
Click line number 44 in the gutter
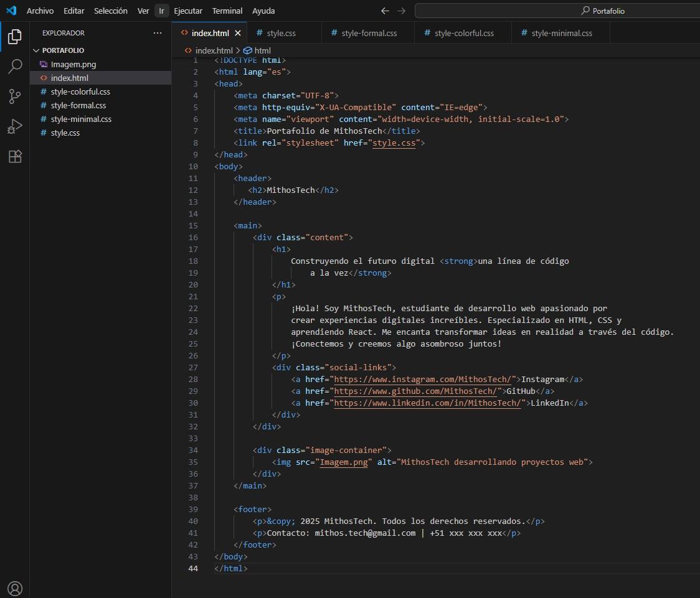193,569
